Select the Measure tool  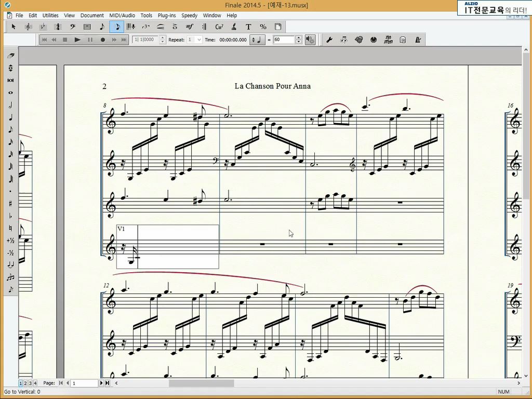click(x=87, y=26)
